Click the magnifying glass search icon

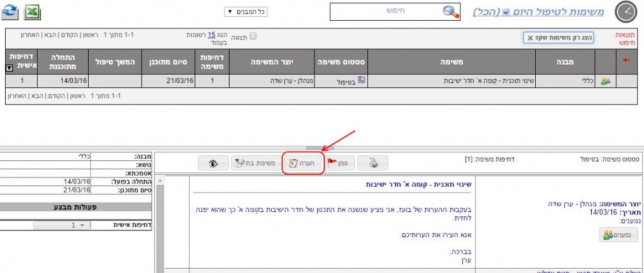click(450, 12)
